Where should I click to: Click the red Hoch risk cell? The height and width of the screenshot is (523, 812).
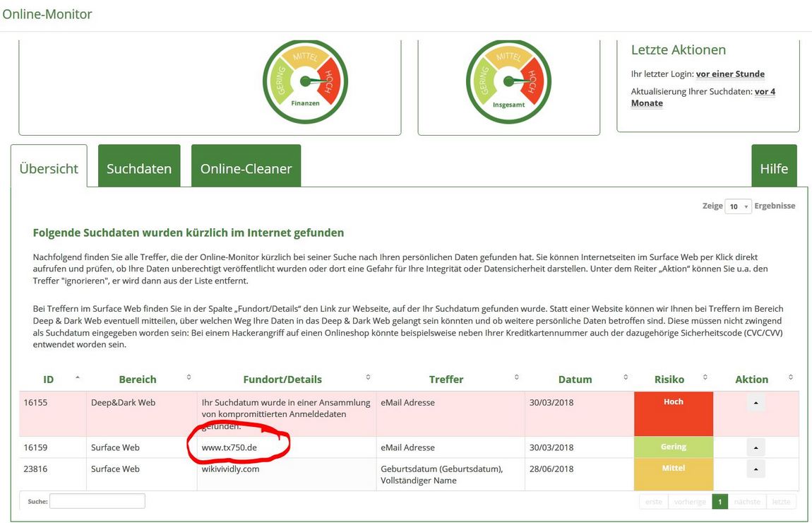(674, 413)
